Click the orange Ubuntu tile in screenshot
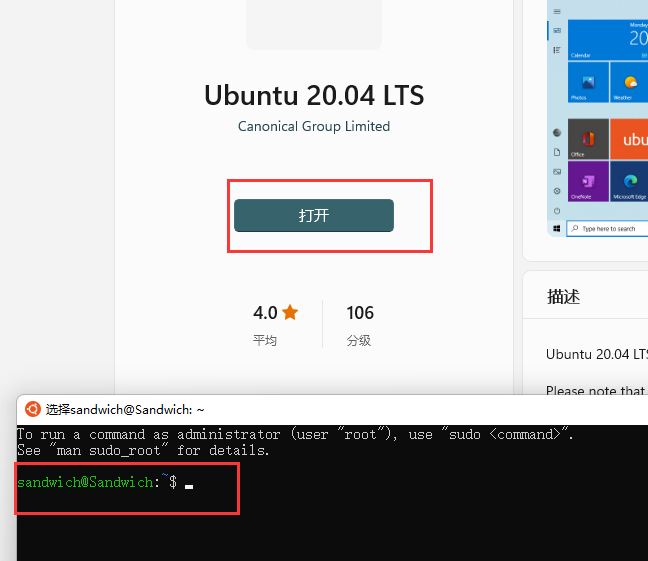 point(629,139)
